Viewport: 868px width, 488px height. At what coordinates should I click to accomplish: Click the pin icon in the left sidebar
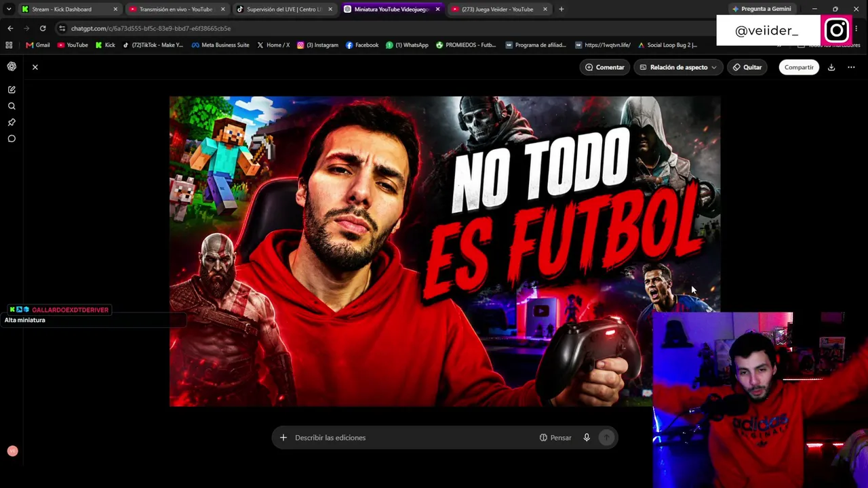[x=12, y=122]
